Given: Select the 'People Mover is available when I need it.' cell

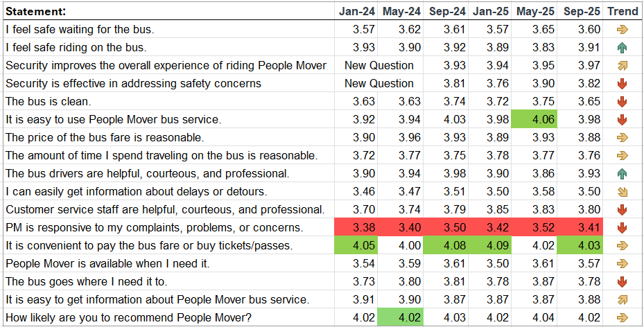Looking at the screenshot, I should pyautogui.click(x=107, y=263).
